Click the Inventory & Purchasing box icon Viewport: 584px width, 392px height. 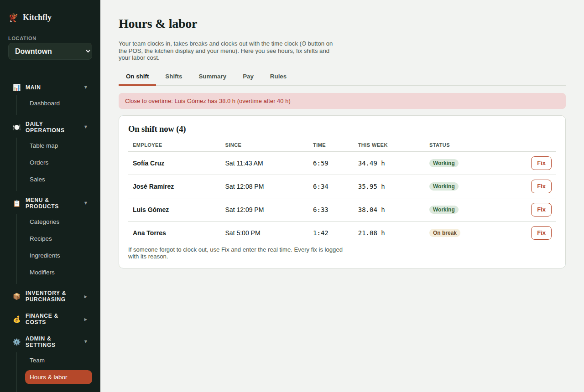coord(17,296)
